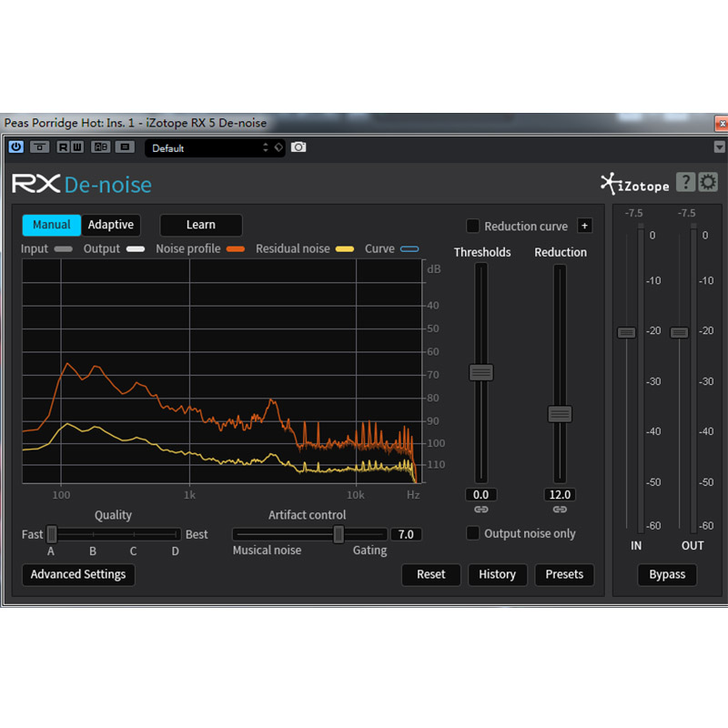Image resolution: width=728 pixels, height=728 pixels.
Task: Click the Artifact control value 7.0
Action: click(406, 534)
